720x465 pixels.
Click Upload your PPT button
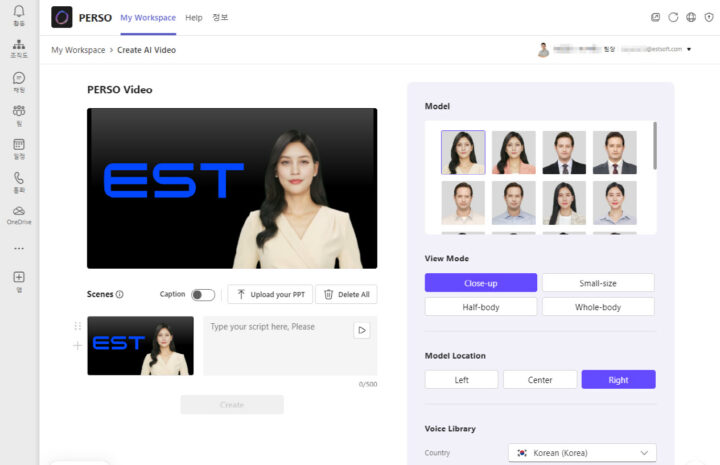point(270,294)
